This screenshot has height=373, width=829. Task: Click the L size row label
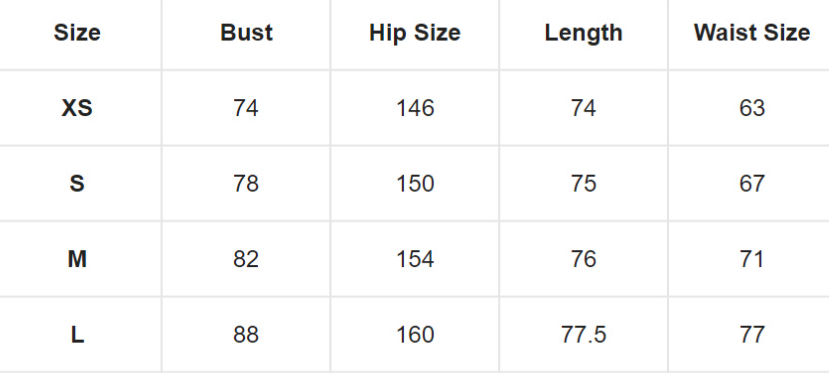[x=77, y=335]
